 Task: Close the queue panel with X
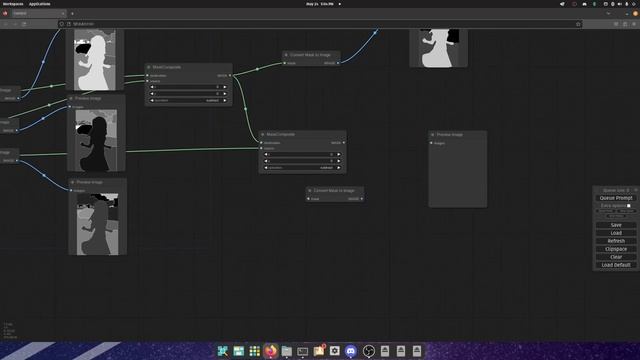[x=636, y=190]
